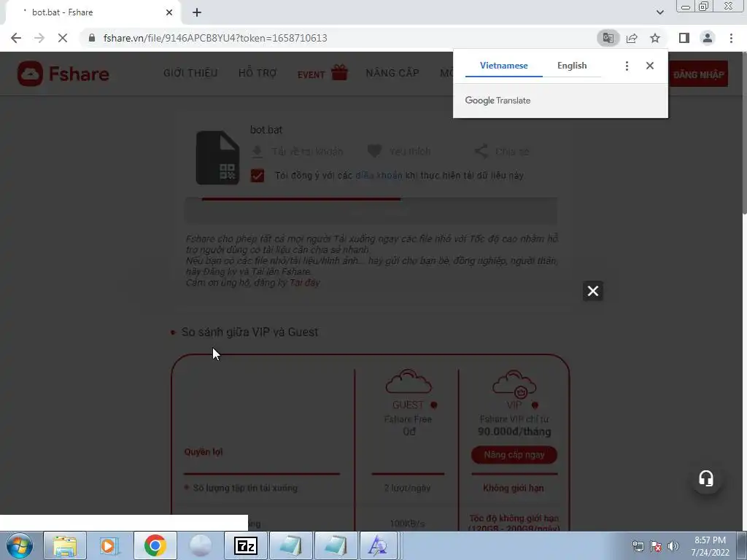
Task: Click the Chrome taskbar icon
Action: 155,545
